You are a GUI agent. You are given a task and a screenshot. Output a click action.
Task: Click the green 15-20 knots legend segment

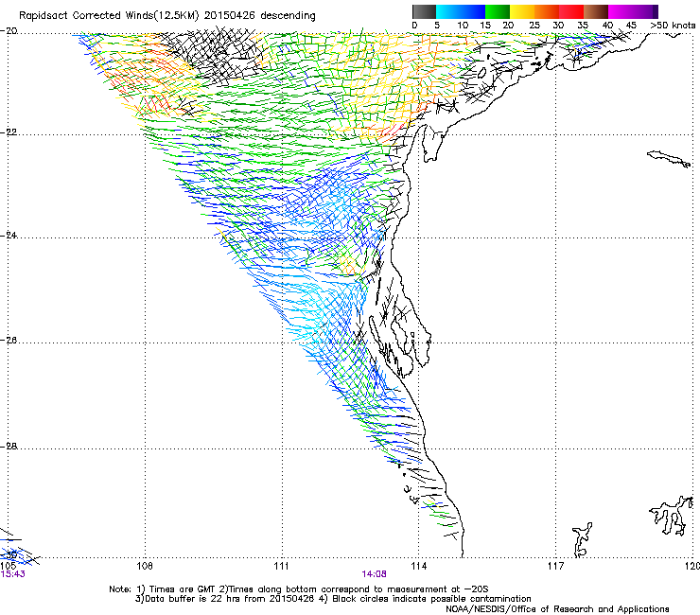[x=498, y=11]
